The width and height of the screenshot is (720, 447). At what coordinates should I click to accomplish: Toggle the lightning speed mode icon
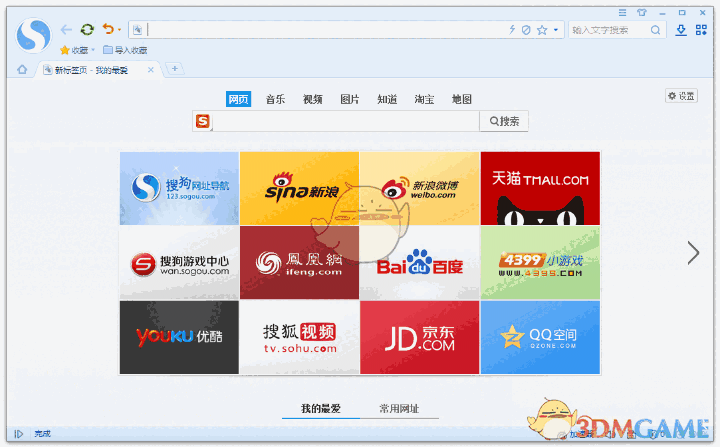point(512,30)
